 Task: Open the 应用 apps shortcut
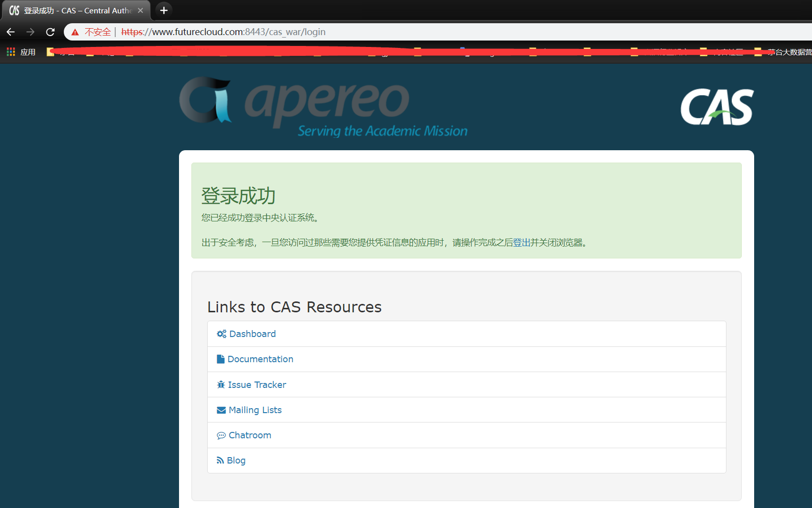(21, 52)
